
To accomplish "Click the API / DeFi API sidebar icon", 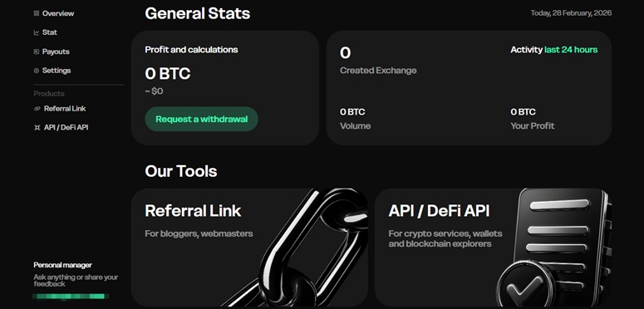I will tap(37, 128).
